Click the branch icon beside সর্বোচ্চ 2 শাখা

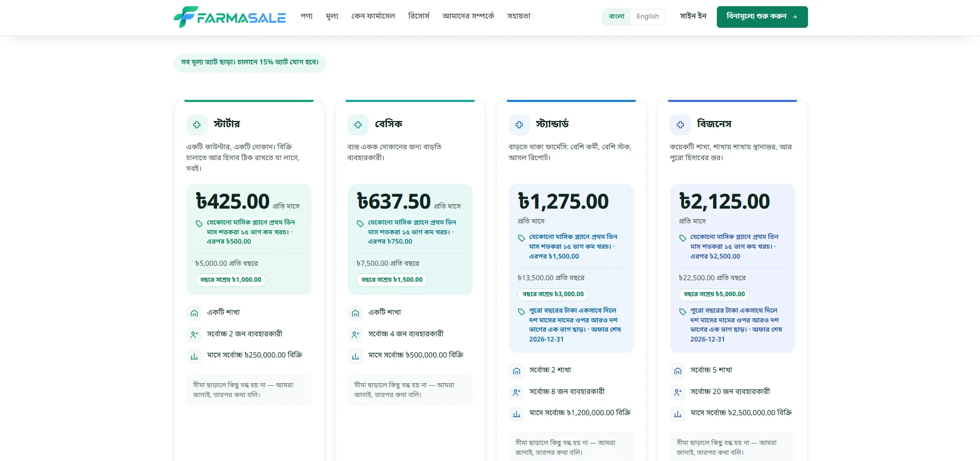(517, 370)
